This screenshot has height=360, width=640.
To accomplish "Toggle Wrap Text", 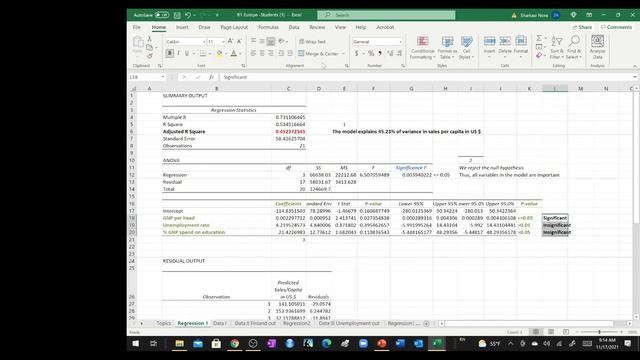I will [x=312, y=42].
